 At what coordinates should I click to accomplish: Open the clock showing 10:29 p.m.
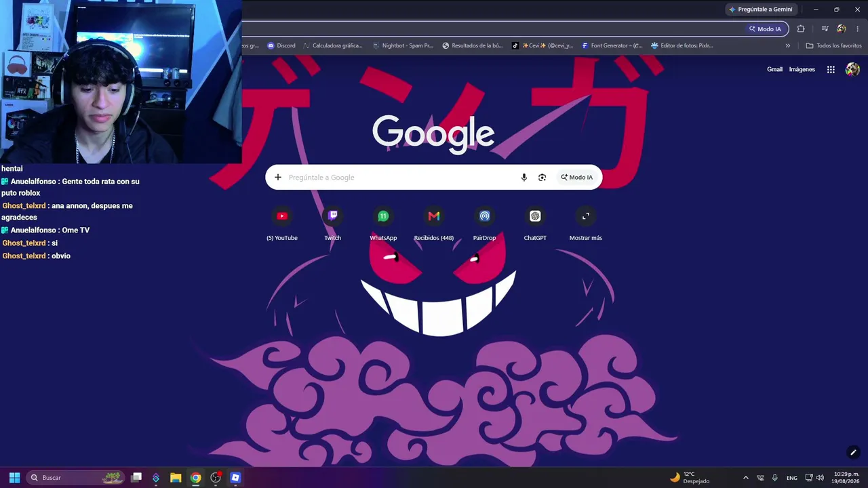(x=846, y=478)
